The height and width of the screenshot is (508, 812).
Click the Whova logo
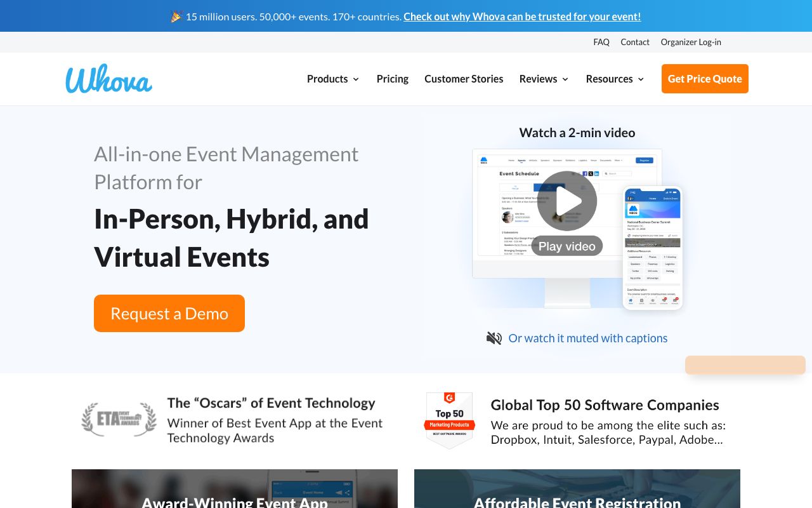click(x=108, y=77)
